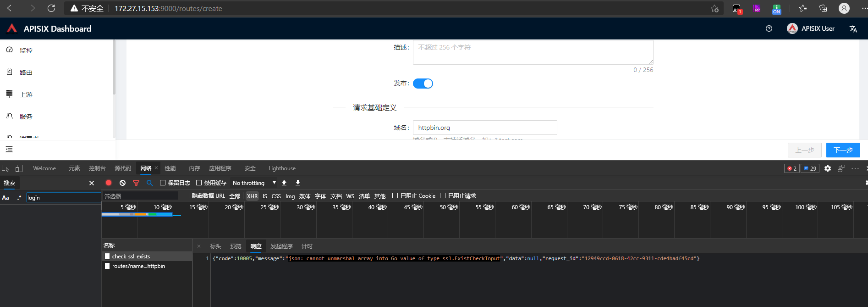The height and width of the screenshot is (307, 868).
Task: Collapse the sidebar with the menu-fold icon
Action: pos(9,149)
